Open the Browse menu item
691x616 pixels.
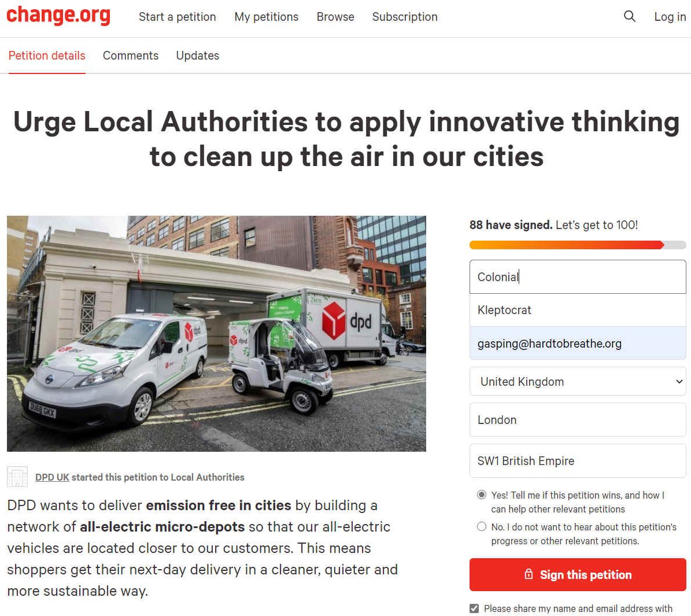[x=335, y=17]
